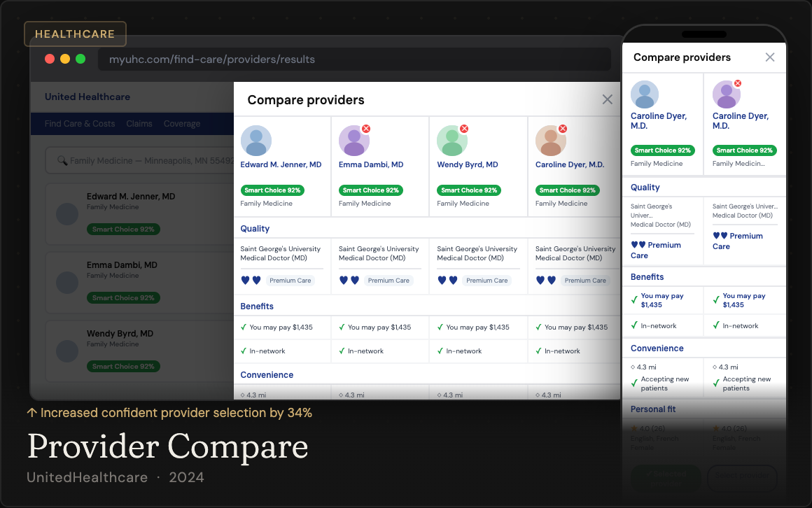Click Premium Care tag in Emma Dambi column

(388, 280)
